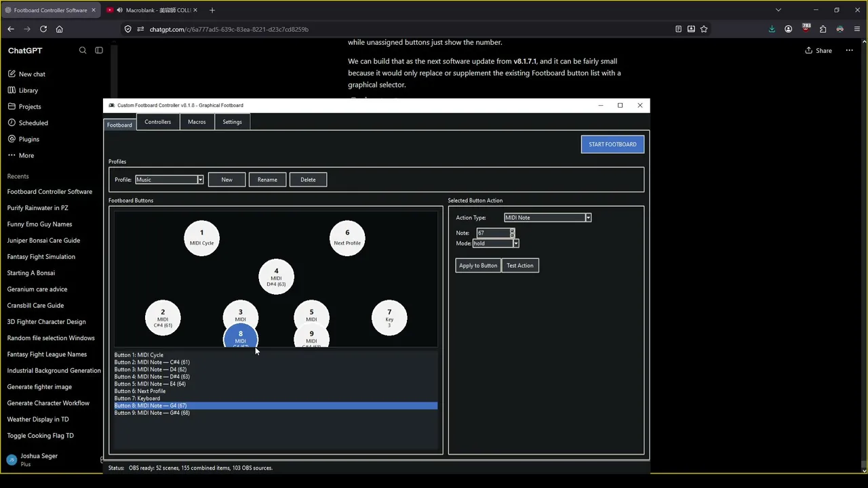
Task: Open the Fantasy Fight Simulation chat
Action: pos(41,257)
